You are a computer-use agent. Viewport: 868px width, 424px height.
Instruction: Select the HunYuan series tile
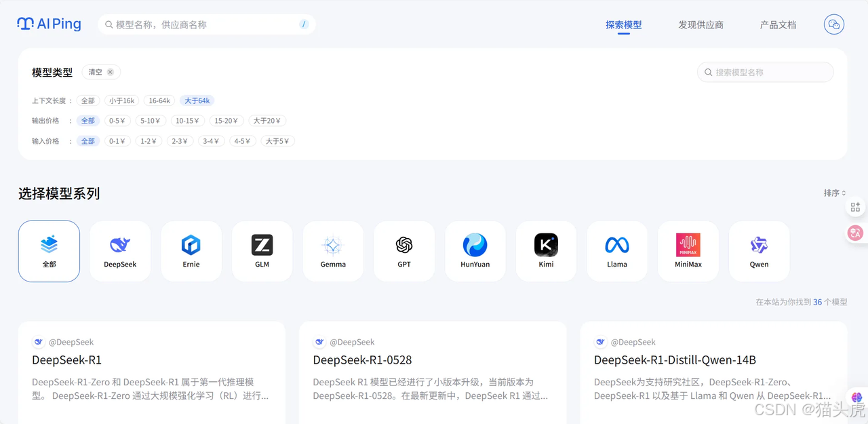tap(475, 251)
